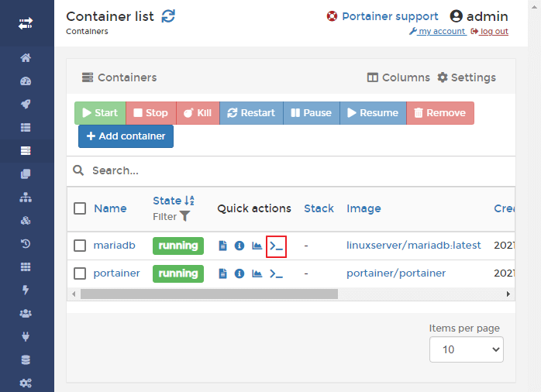
Task: Click the Stop button
Action: click(x=151, y=113)
